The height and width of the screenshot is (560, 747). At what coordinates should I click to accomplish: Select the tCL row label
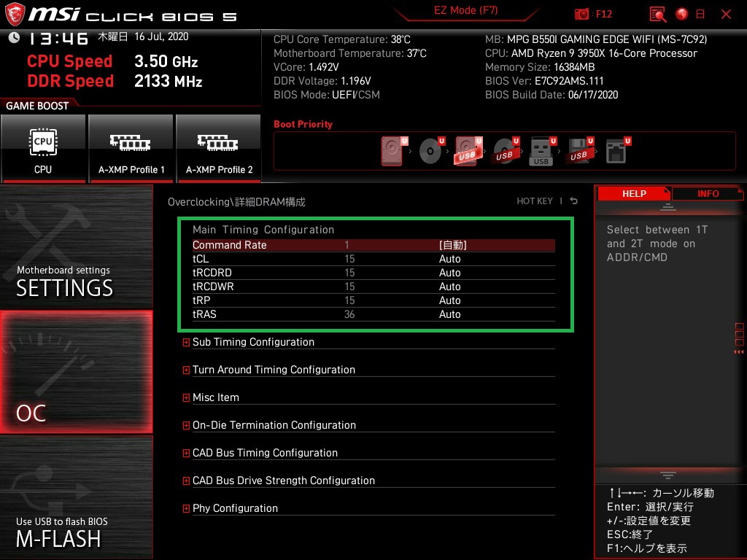[201, 259]
